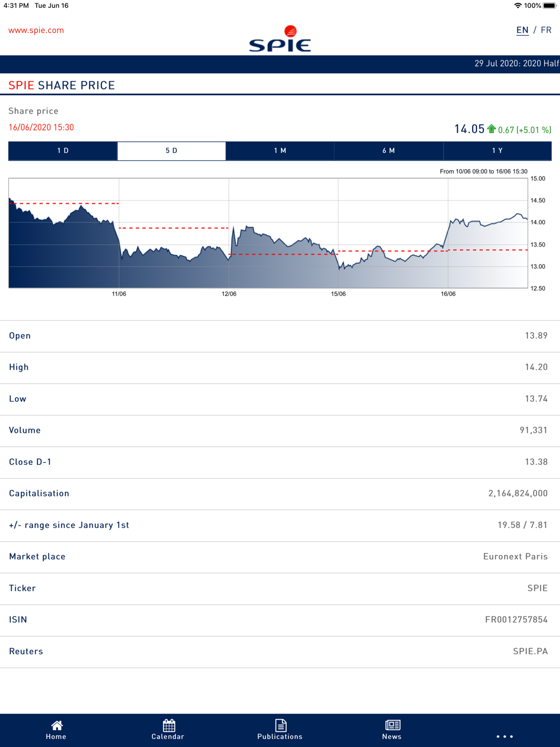Tap the change 0.67 (+5.01 %)
This screenshot has width=560, height=747.
pyautogui.click(x=525, y=130)
